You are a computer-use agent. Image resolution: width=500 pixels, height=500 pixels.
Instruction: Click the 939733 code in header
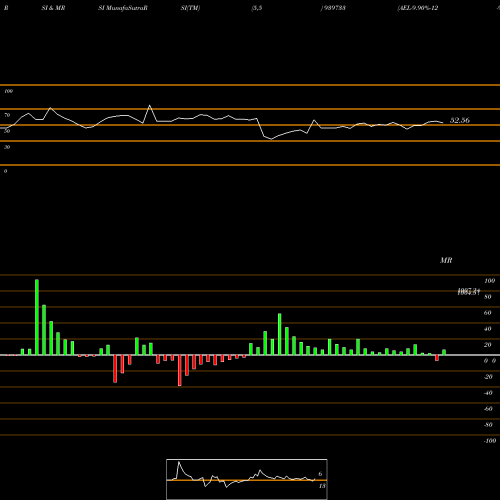[334, 8]
